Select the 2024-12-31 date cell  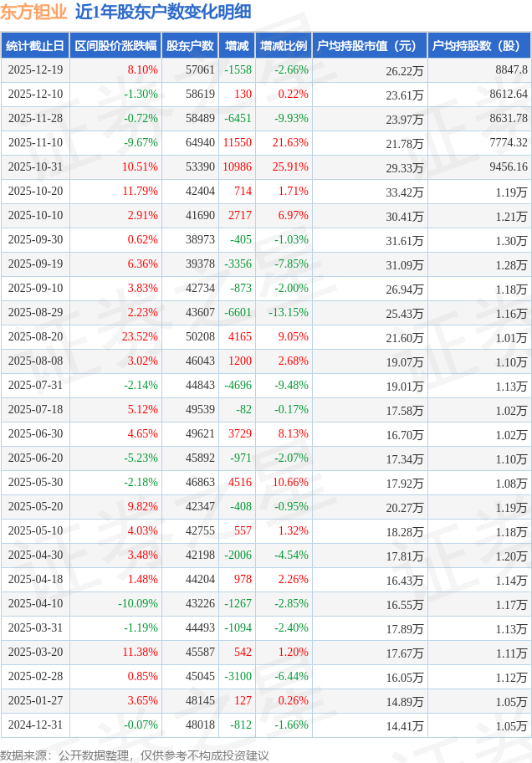point(35,725)
